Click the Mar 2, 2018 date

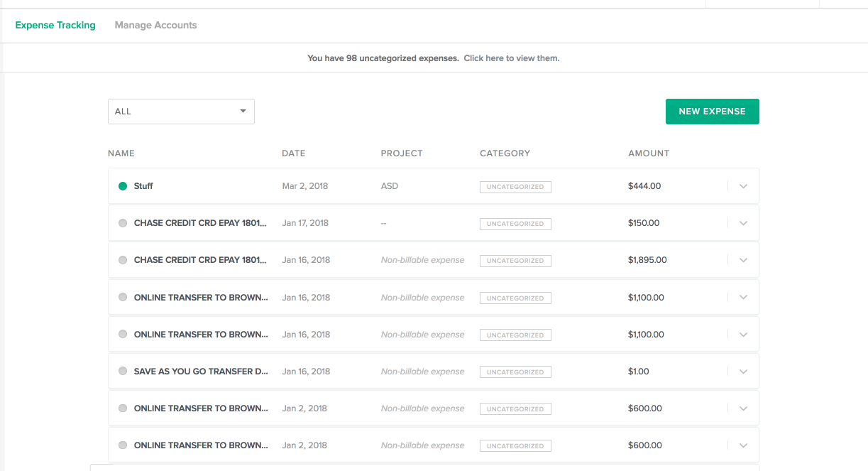click(x=305, y=186)
